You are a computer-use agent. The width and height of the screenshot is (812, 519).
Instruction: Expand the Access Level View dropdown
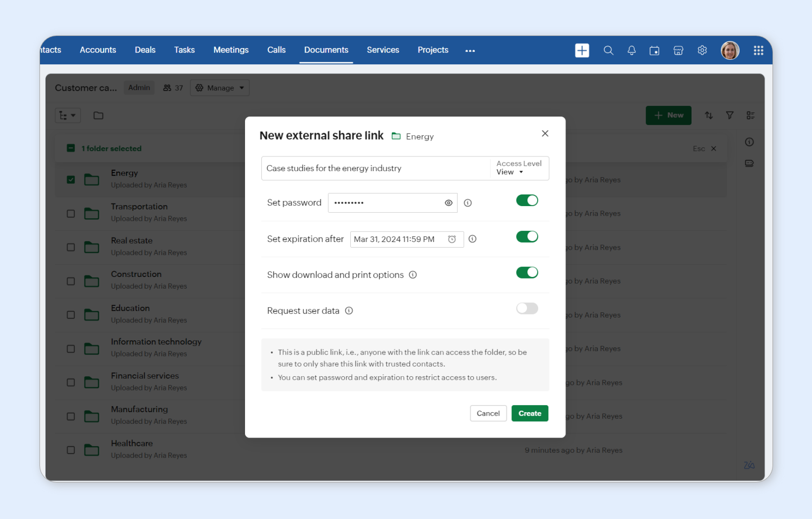pos(510,172)
